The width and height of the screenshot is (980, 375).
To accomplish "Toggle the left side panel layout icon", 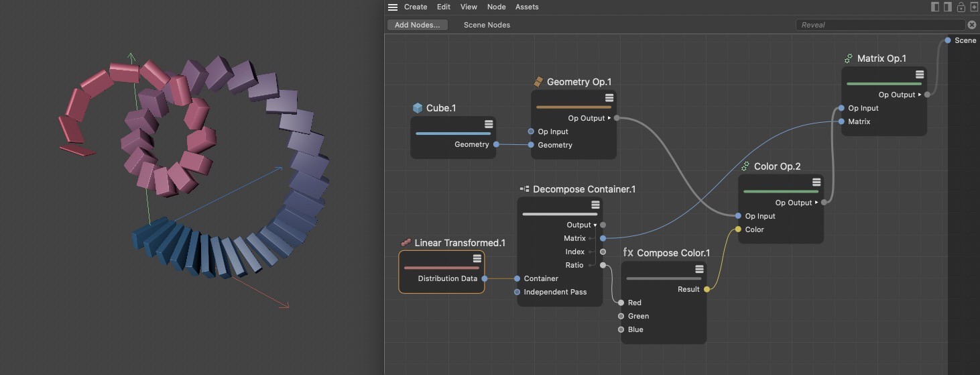I will click(x=936, y=7).
